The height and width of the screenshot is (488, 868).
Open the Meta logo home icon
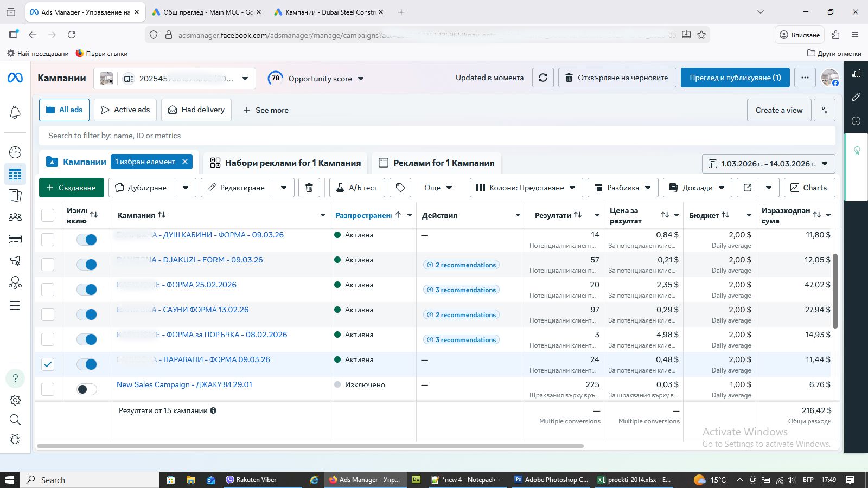point(15,78)
